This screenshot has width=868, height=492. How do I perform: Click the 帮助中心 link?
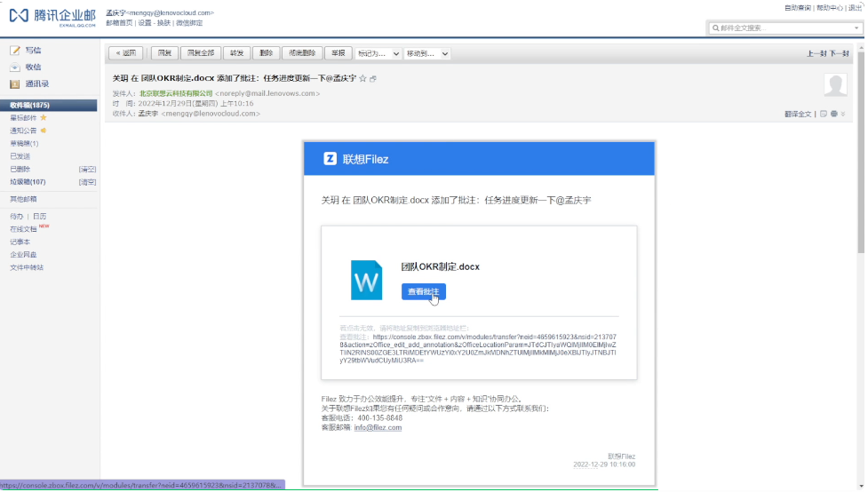click(x=831, y=8)
